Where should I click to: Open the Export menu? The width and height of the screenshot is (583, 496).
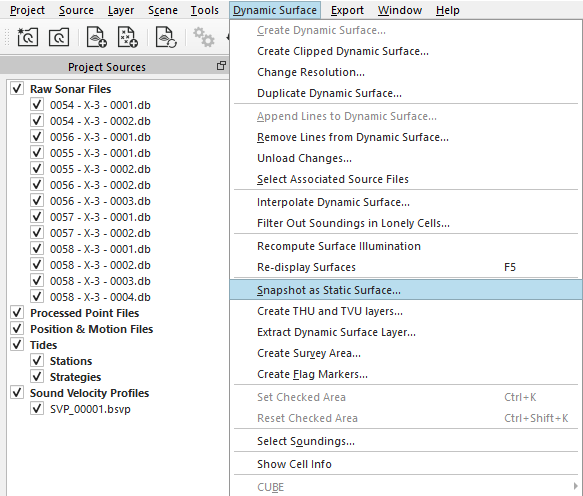click(347, 10)
